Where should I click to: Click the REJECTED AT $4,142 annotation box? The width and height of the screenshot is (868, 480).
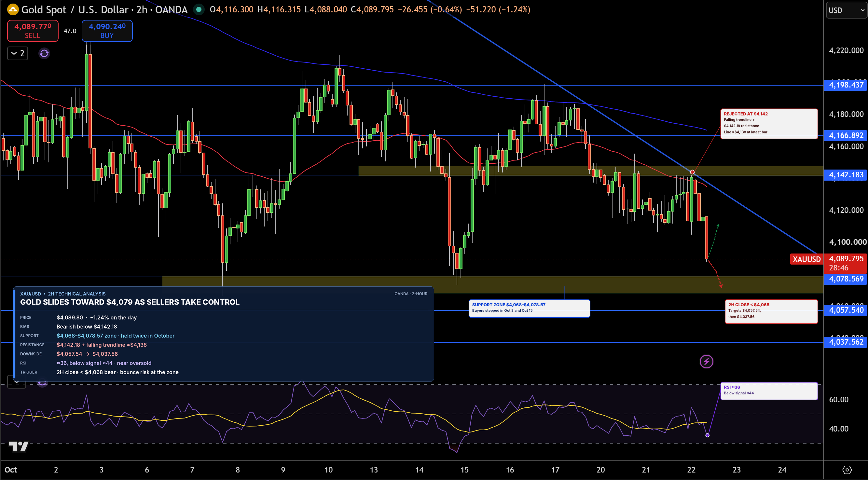769,124
